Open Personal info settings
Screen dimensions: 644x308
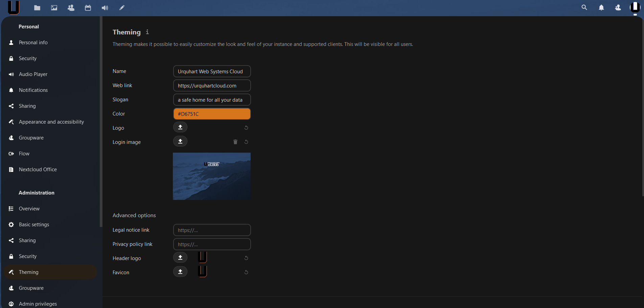51,43
